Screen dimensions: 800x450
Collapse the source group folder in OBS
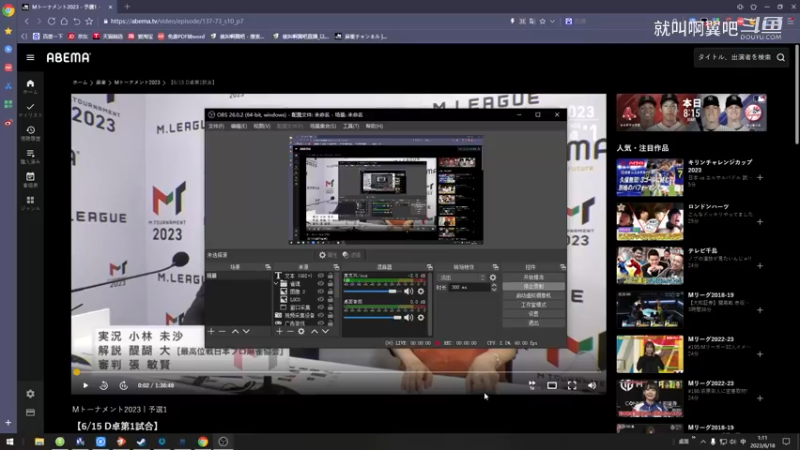[276, 284]
